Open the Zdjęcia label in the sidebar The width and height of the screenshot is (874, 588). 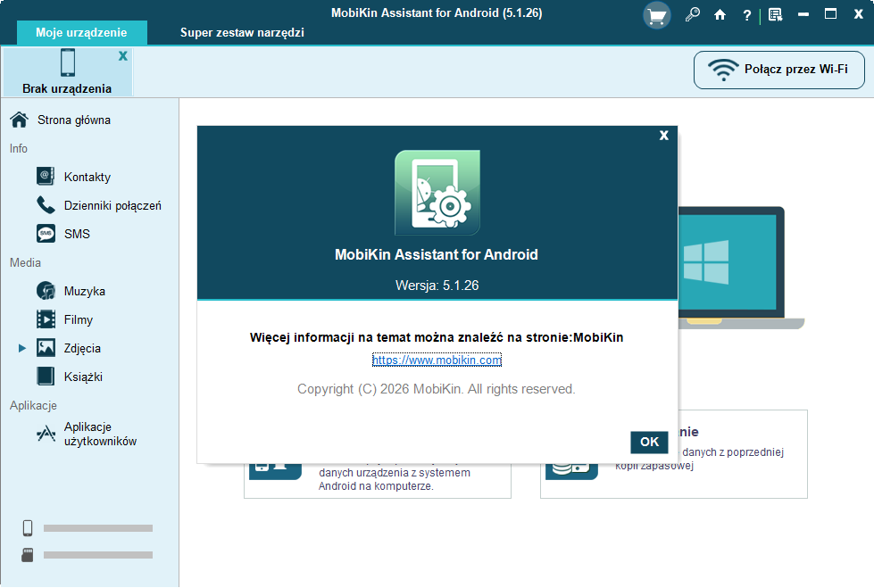point(82,348)
